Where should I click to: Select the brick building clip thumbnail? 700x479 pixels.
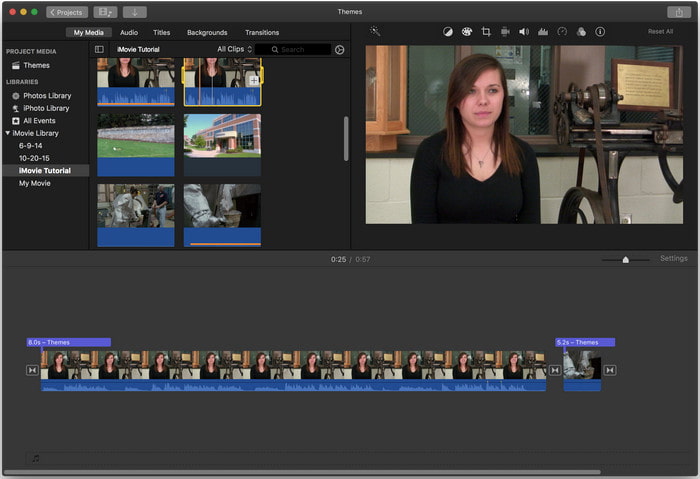pos(222,145)
